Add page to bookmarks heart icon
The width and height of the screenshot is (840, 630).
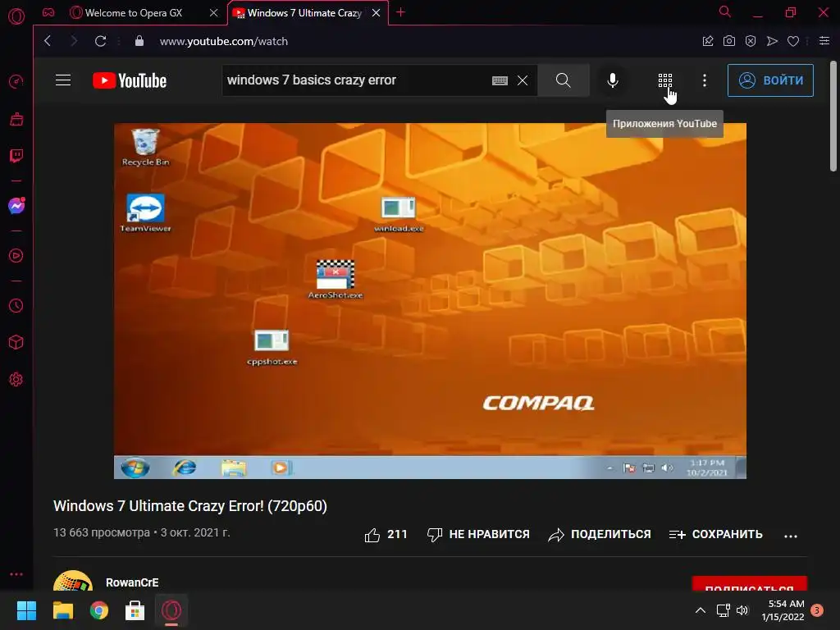pos(793,41)
